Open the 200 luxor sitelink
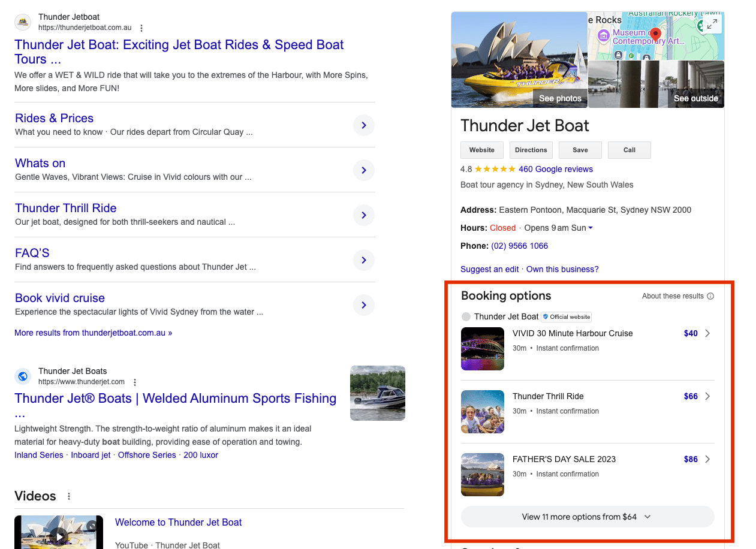 click(201, 455)
